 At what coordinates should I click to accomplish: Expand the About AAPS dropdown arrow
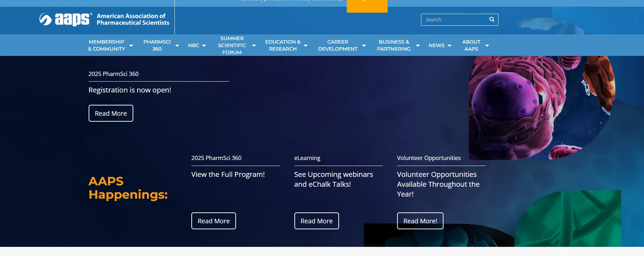[487, 46]
